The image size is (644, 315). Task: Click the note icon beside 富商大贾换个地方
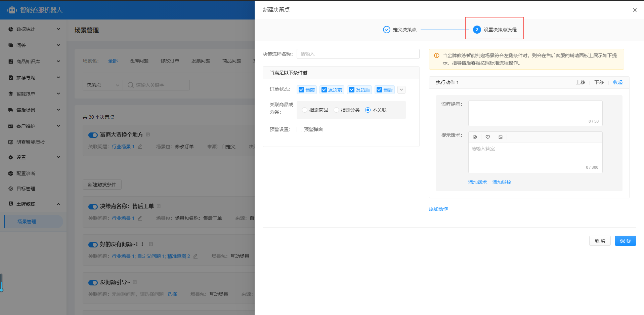coord(148,134)
